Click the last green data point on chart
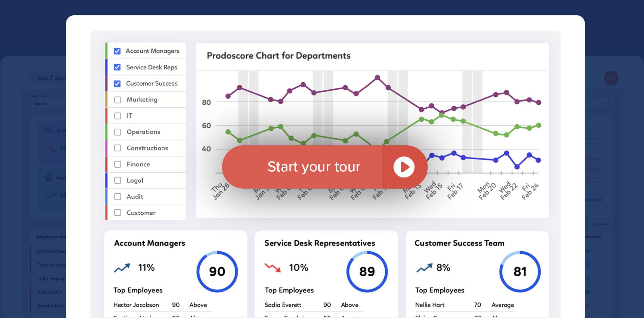This screenshot has width=644, height=318. click(x=539, y=125)
